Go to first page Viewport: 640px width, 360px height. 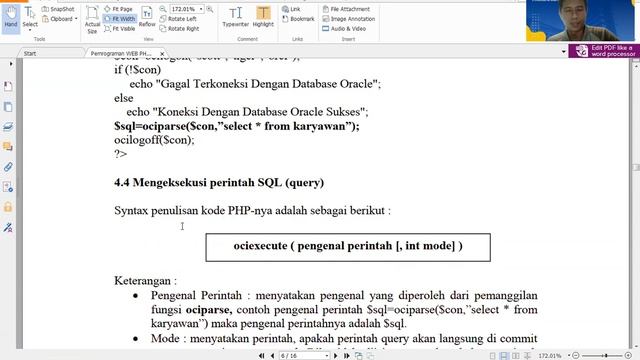point(262,356)
